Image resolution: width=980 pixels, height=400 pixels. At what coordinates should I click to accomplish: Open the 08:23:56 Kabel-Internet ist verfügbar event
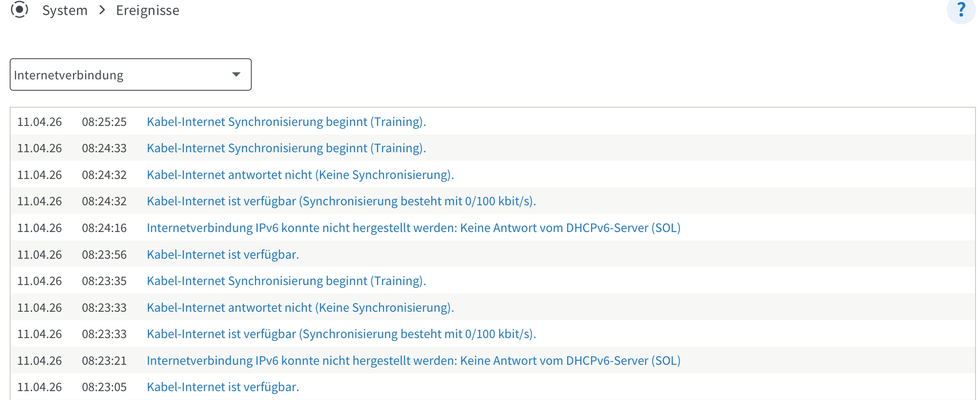[x=223, y=255]
